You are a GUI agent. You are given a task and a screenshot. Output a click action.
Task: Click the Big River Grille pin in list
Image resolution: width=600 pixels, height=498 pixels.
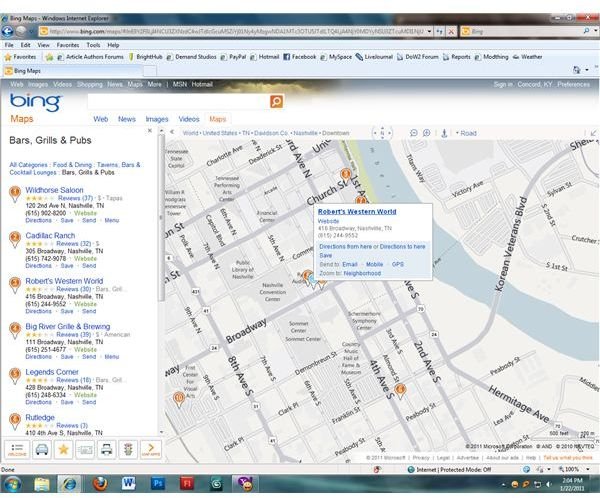click(15, 331)
